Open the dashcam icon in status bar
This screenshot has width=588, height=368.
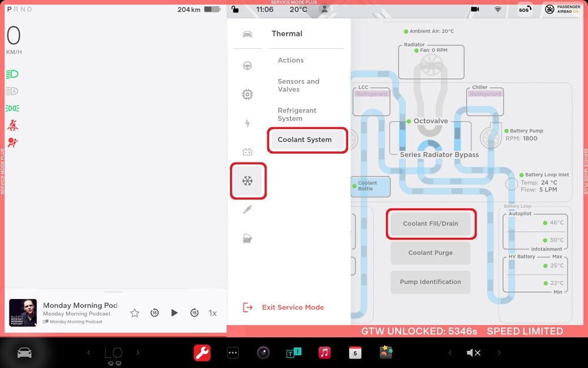point(475,9)
